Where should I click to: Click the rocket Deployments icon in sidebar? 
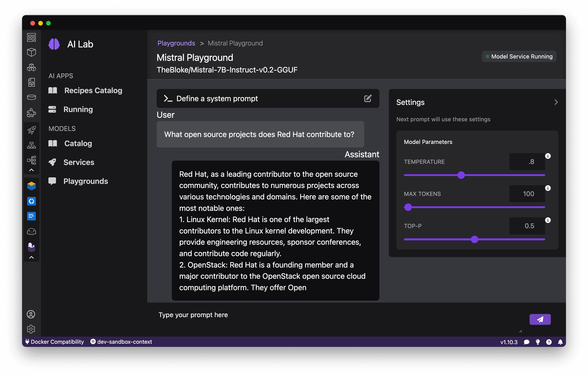pyautogui.click(x=31, y=130)
